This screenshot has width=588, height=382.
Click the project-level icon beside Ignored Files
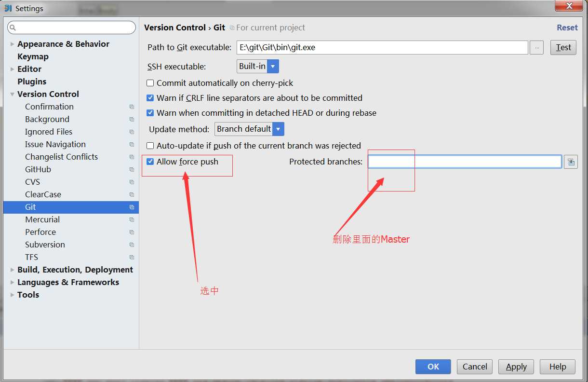pos(132,132)
